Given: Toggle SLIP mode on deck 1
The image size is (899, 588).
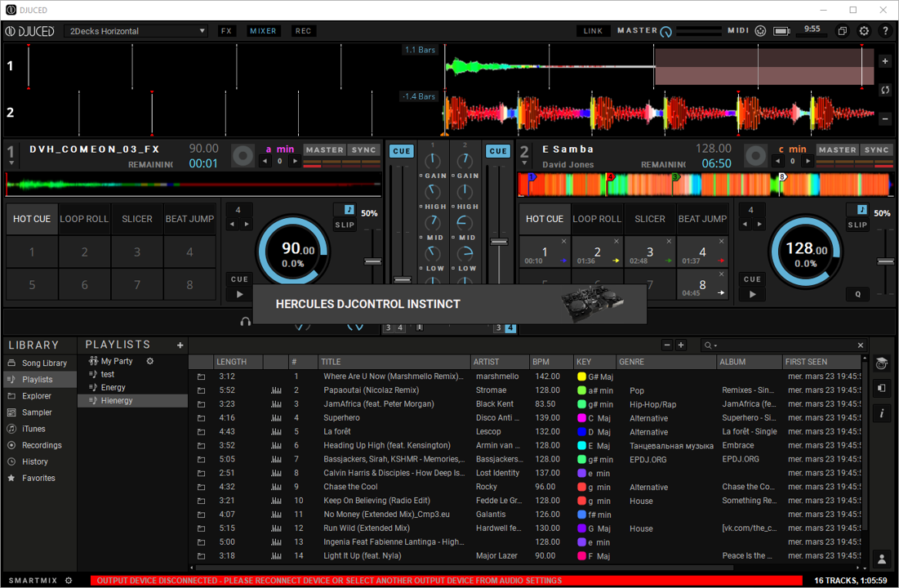Looking at the screenshot, I should (x=345, y=225).
